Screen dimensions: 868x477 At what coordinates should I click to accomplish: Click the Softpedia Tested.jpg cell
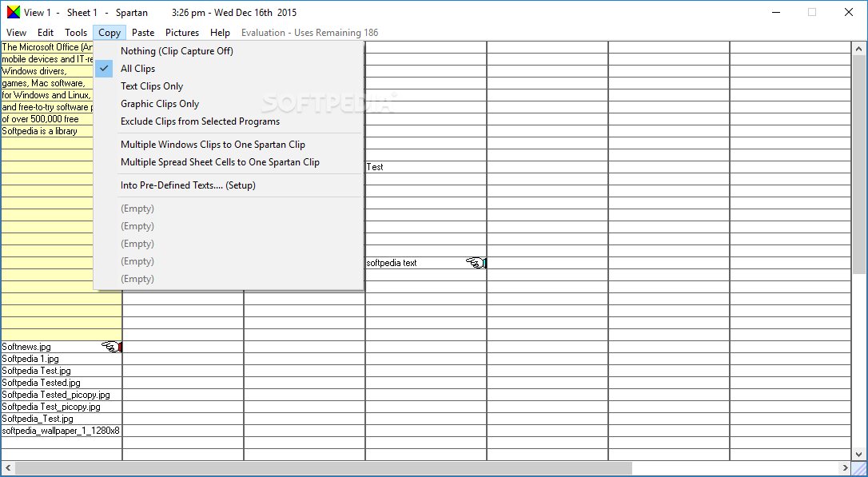tap(62, 383)
